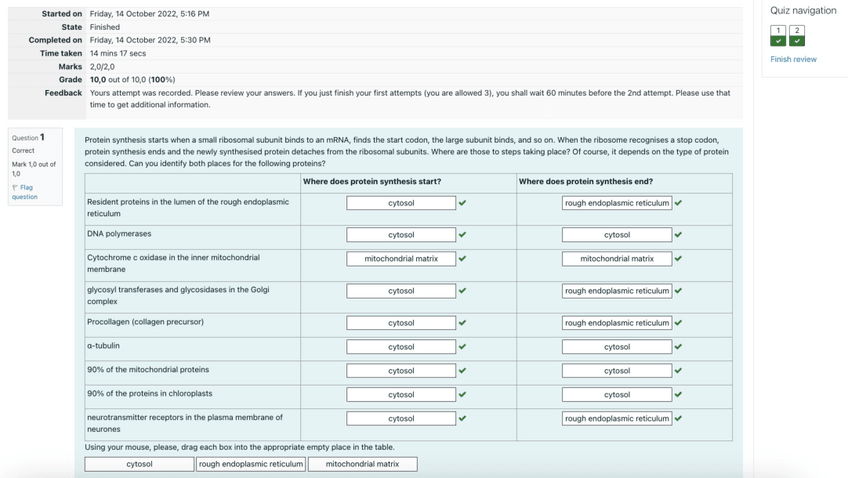Image resolution: width=848 pixels, height=478 pixels.
Task: Open question 1 in quiz navigation
Action: pyautogui.click(x=779, y=36)
